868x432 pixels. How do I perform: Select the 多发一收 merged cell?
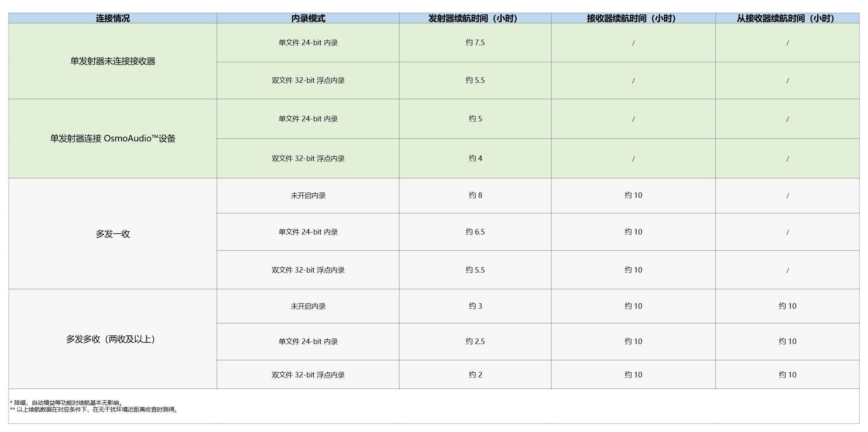pyautogui.click(x=113, y=234)
